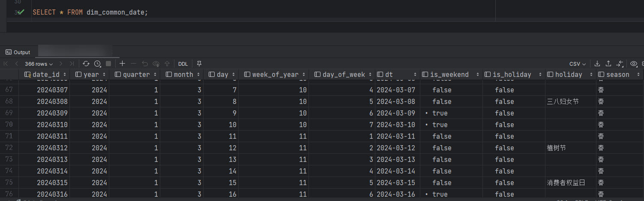Click the green checkmark in the editor gutter
The width and height of the screenshot is (644, 201).
(x=21, y=12)
